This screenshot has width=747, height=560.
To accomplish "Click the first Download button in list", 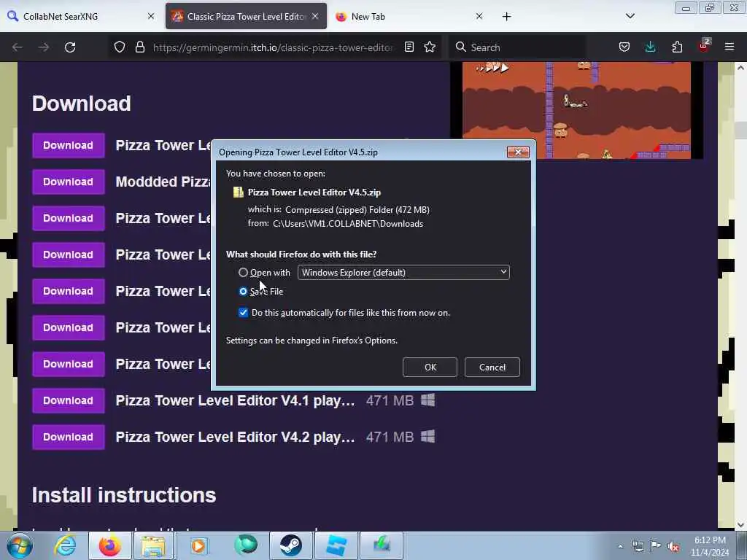I will click(68, 145).
